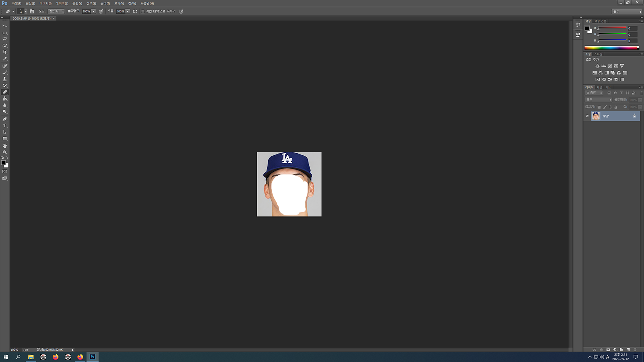Switch to the 채널 tab
Image resolution: width=644 pixels, height=362 pixels.
[x=599, y=87]
